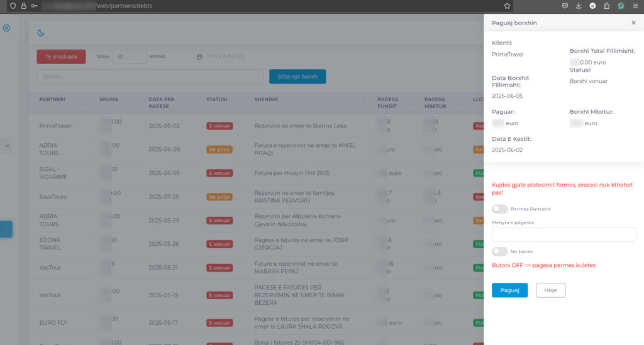Click the Borxhi vonuar status text
Image resolution: width=644 pixels, height=345 pixels.
pyautogui.click(x=589, y=81)
